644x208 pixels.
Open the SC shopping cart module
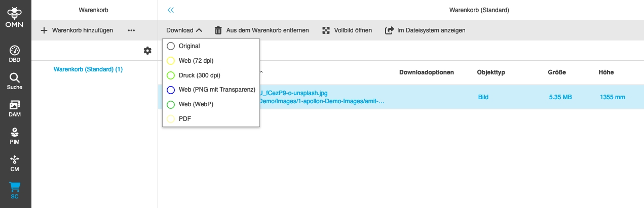click(15, 190)
